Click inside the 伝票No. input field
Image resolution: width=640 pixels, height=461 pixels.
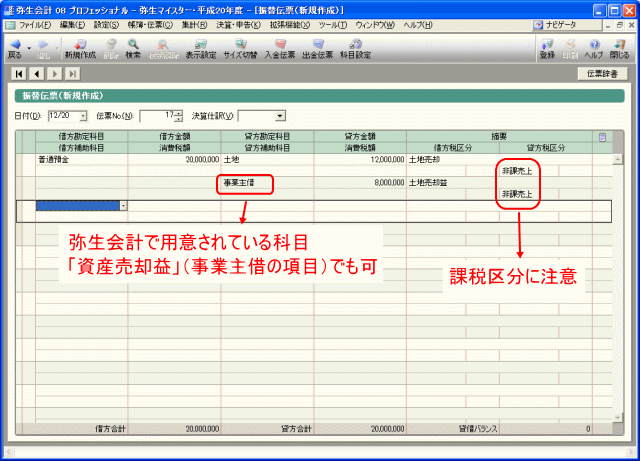point(157,116)
